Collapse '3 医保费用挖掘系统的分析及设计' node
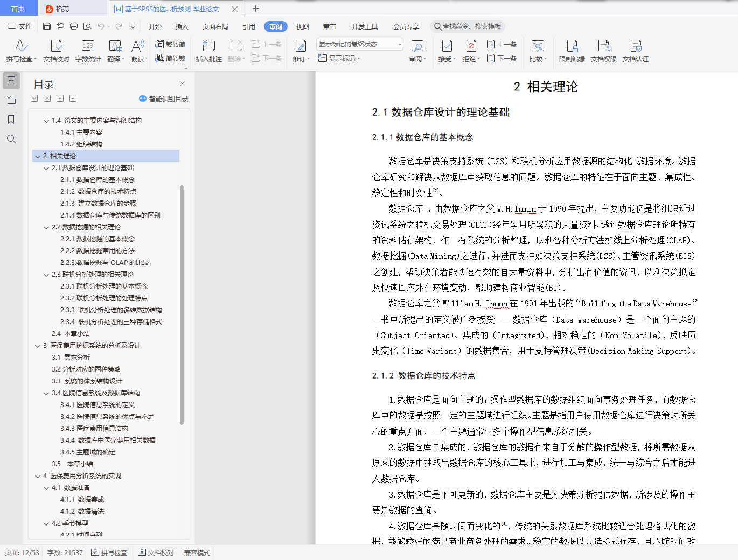 (38, 346)
